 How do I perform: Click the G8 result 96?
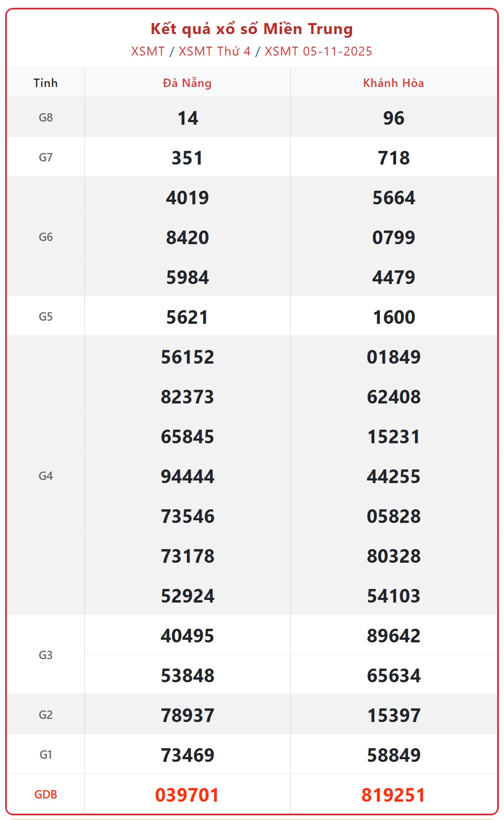pos(393,118)
